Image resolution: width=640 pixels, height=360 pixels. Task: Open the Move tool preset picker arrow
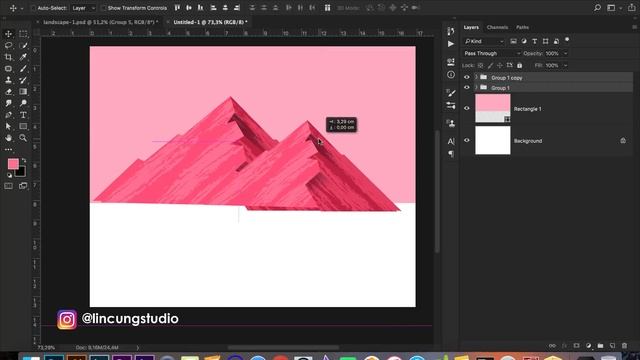pos(22,8)
